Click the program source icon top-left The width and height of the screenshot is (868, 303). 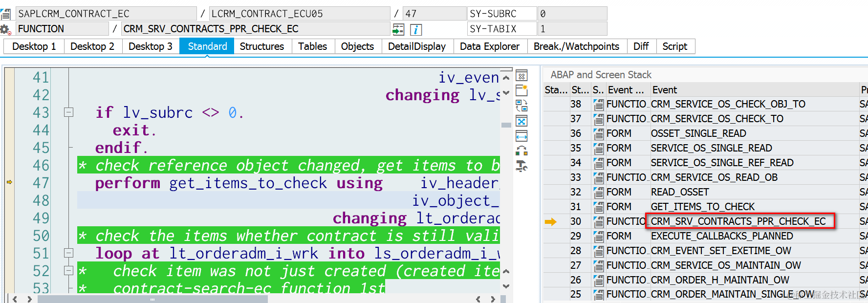pos(5,14)
